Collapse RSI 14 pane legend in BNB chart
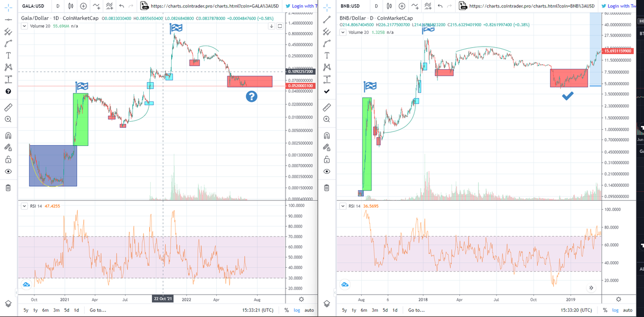This screenshot has width=644, height=317. (343, 206)
